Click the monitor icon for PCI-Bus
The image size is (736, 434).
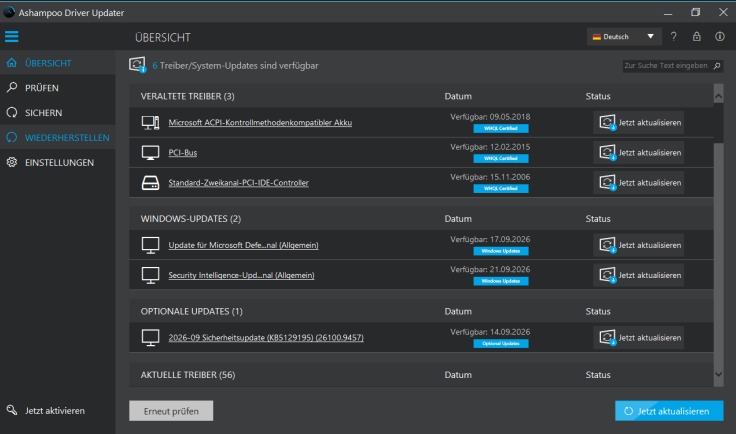(x=151, y=152)
